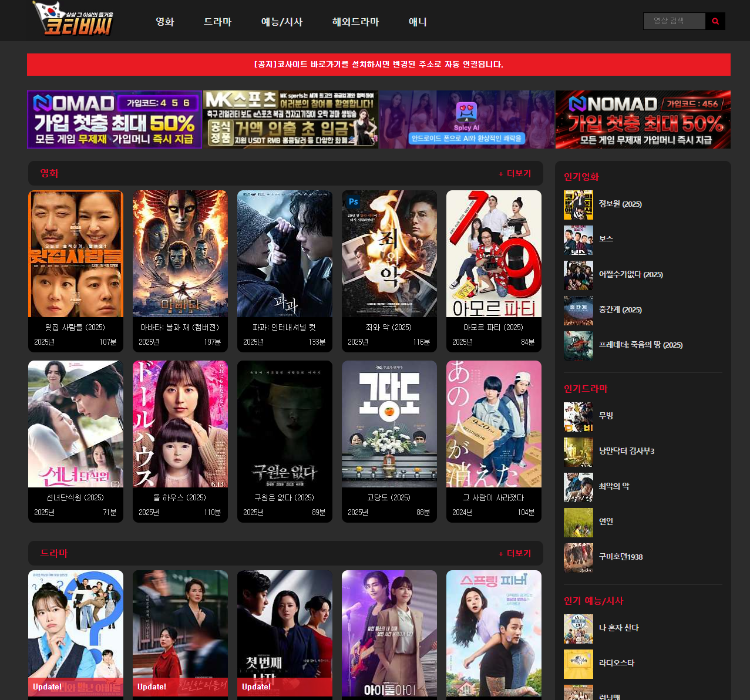Click the red search magnifier button
Image resolution: width=750 pixels, height=700 pixels.
tap(715, 21)
